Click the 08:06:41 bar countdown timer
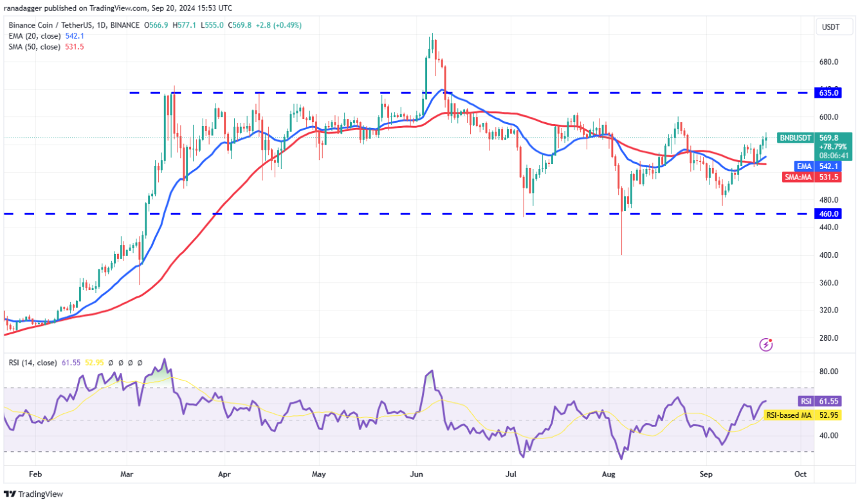Image resolution: width=860 pixels, height=504 pixels. 833,155
